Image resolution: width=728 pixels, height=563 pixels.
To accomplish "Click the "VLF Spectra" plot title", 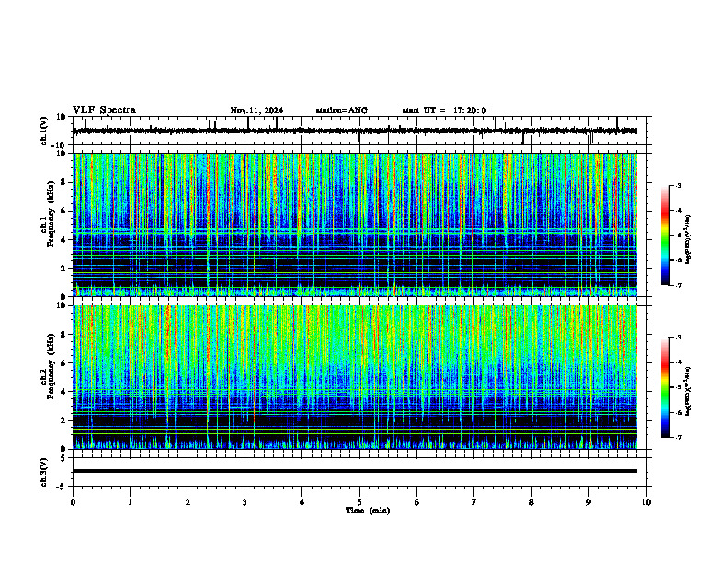I will pos(104,110).
